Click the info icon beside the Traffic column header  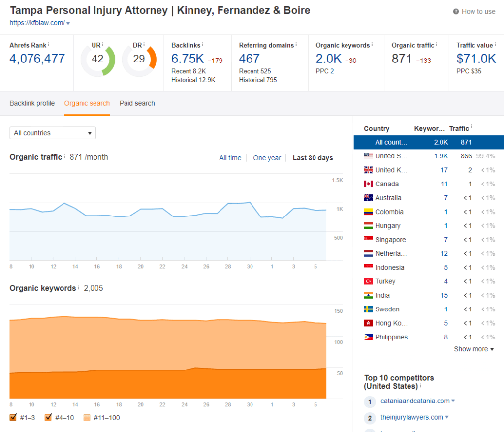click(x=471, y=127)
